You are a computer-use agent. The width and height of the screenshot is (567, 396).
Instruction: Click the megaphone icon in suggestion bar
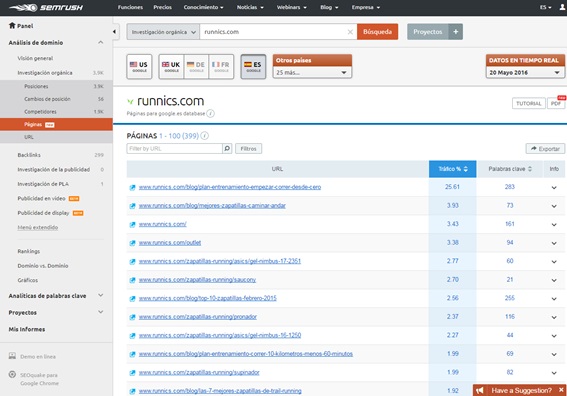pyautogui.click(x=480, y=390)
